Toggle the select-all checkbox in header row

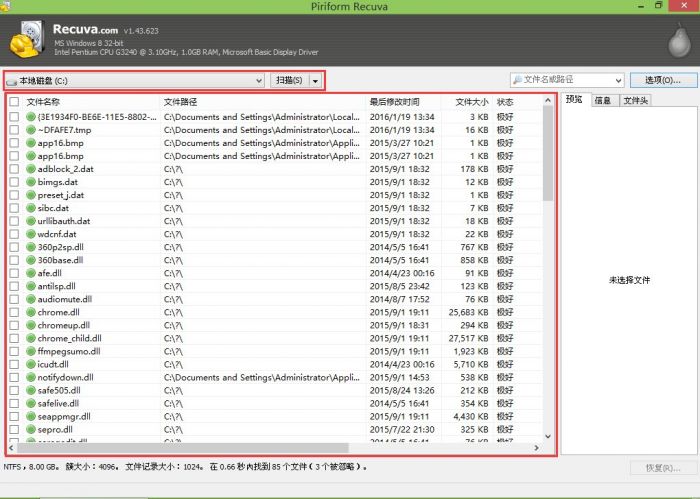click(14, 102)
